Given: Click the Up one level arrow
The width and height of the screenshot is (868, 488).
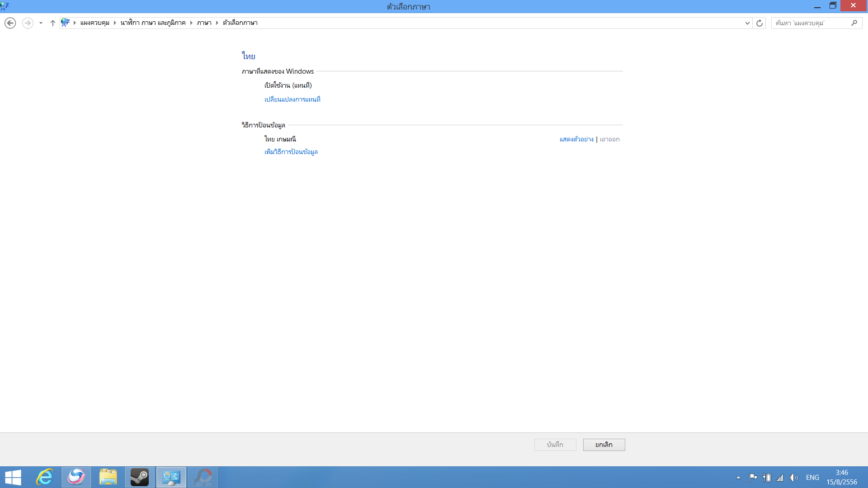Looking at the screenshot, I should coord(52,23).
